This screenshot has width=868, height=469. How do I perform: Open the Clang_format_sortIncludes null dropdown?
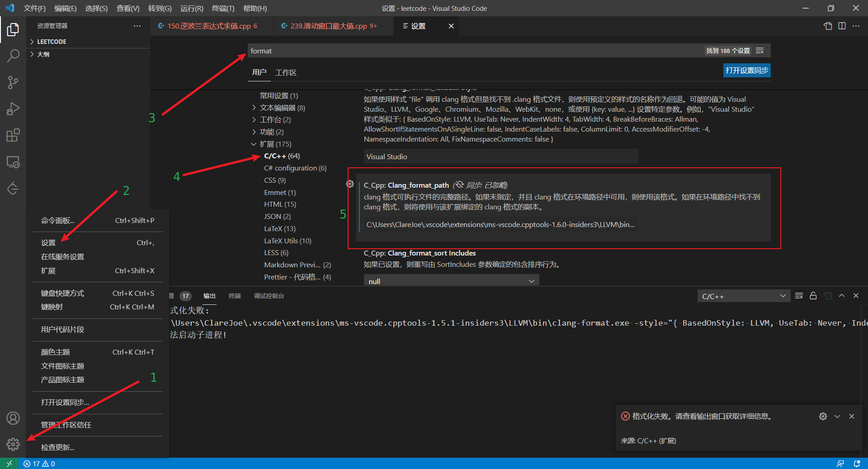pos(451,281)
